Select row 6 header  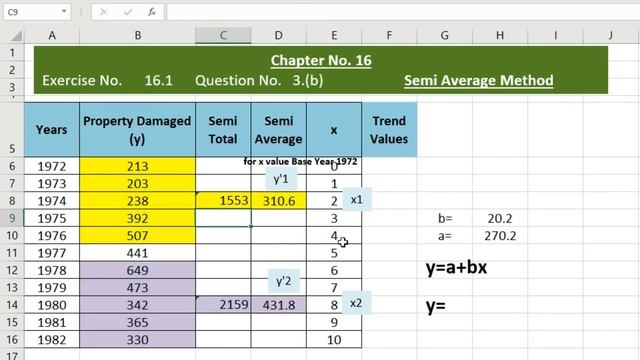tap(12, 167)
